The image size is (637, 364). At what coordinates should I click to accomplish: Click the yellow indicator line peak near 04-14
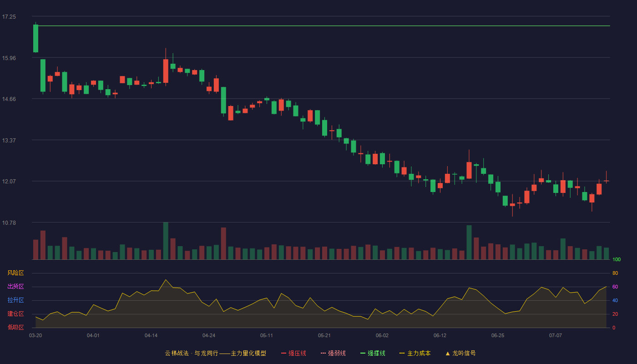(166, 280)
